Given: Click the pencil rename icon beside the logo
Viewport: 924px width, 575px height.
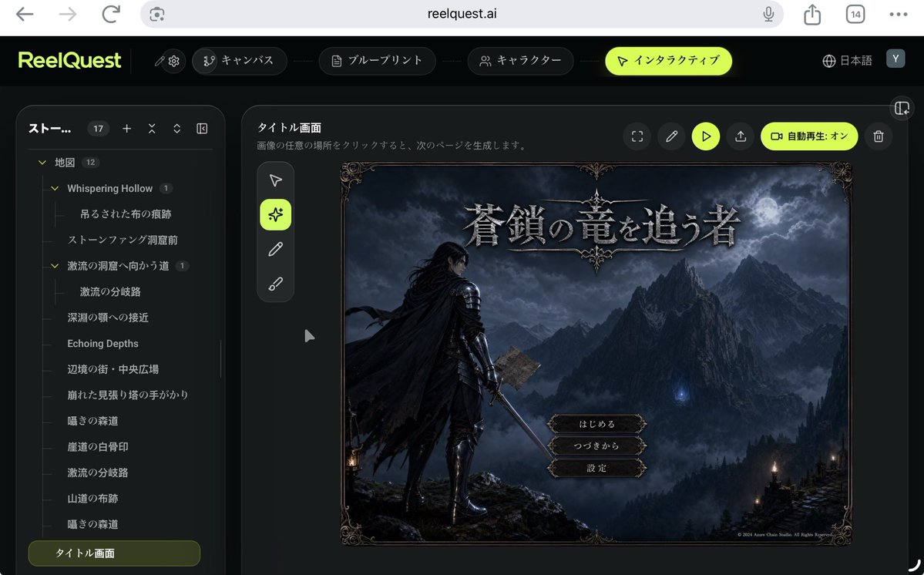Looking at the screenshot, I should click(x=159, y=61).
